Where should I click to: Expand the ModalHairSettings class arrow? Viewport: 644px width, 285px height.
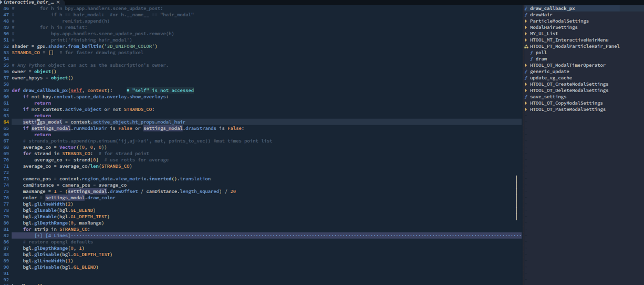[x=526, y=27]
